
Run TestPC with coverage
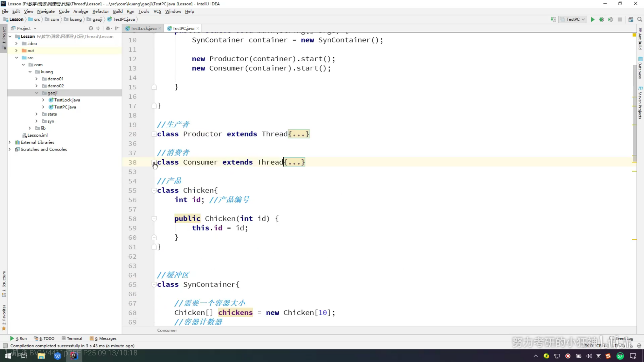[610, 19]
